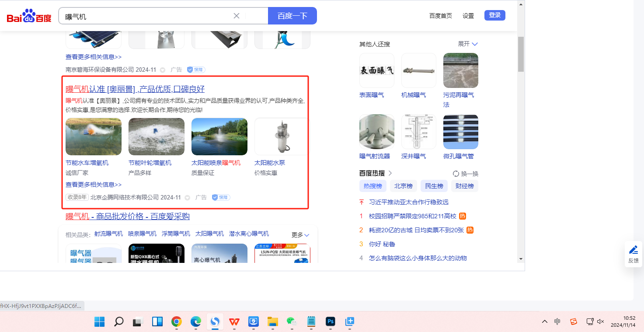Open WPS Office from the taskbar

click(x=234, y=322)
